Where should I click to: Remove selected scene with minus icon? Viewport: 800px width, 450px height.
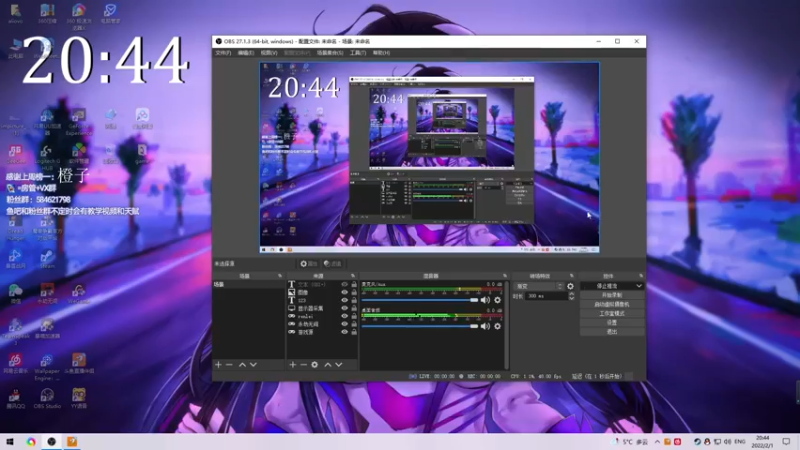click(229, 365)
